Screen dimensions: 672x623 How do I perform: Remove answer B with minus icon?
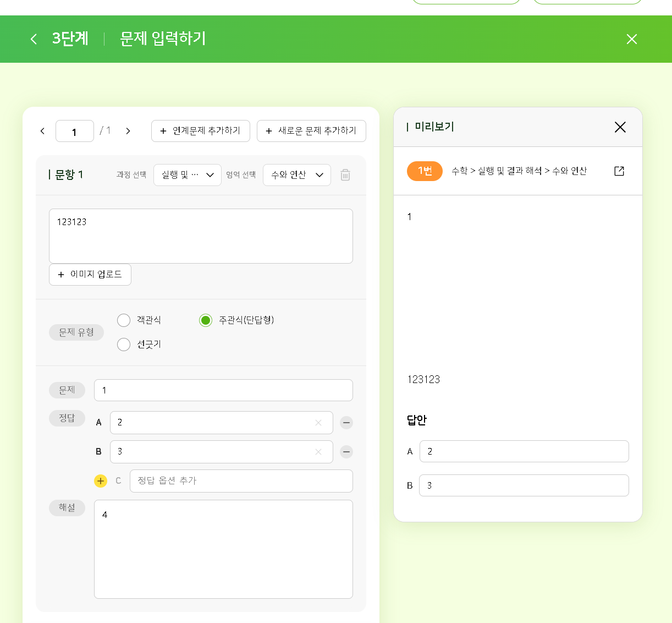pyautogui.click(x=346, y=452)
